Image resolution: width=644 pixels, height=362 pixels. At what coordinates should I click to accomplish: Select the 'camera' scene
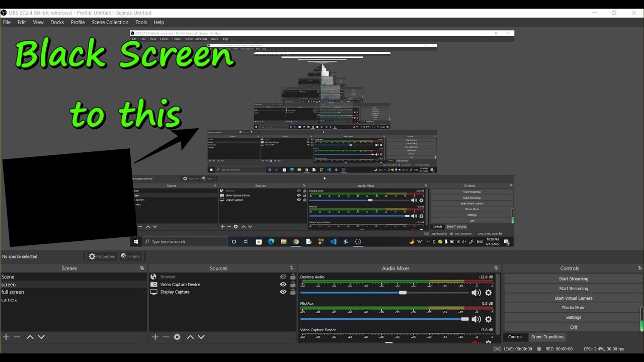point(73,300)
